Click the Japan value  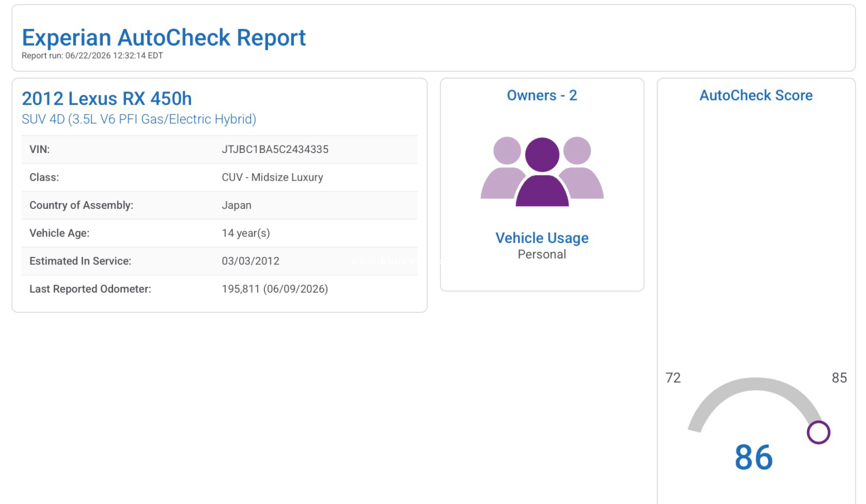(x=237, y=206)
